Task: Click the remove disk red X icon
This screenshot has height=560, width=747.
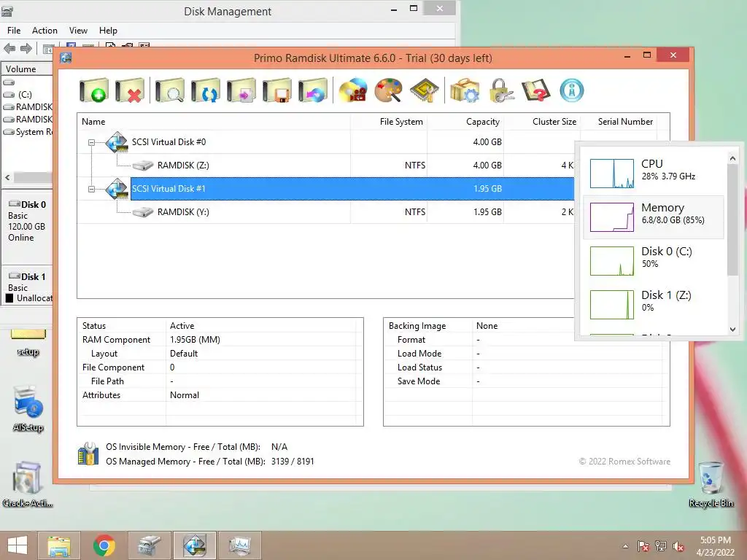Action: coord(130,90)
